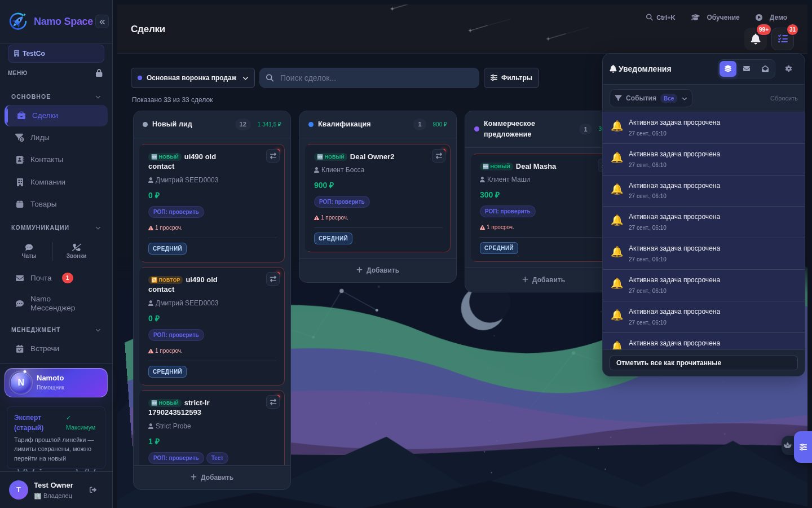Open the События filter dropdown

pyautogui.click(x=651, y=98)
